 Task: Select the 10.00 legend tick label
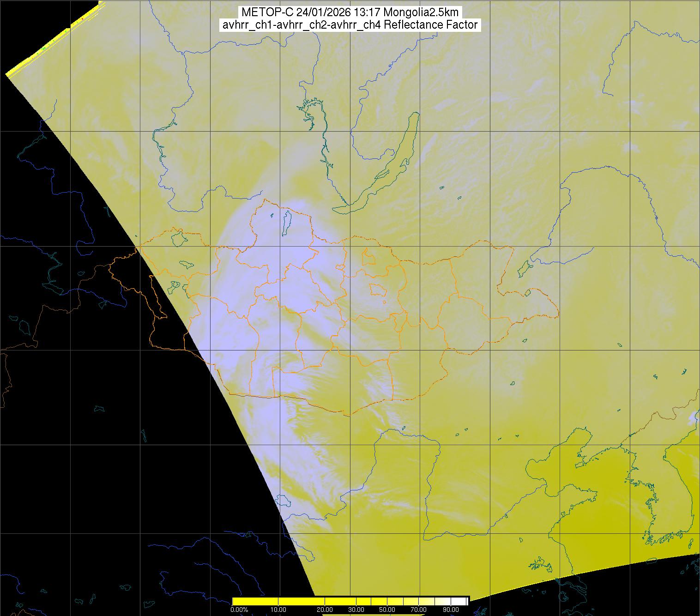278,610
